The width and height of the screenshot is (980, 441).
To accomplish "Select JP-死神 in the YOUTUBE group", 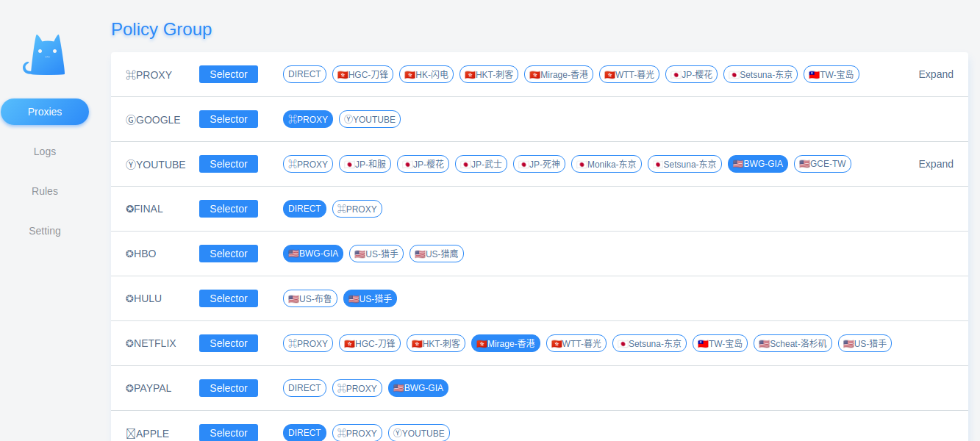I will [x=539, y=164].
